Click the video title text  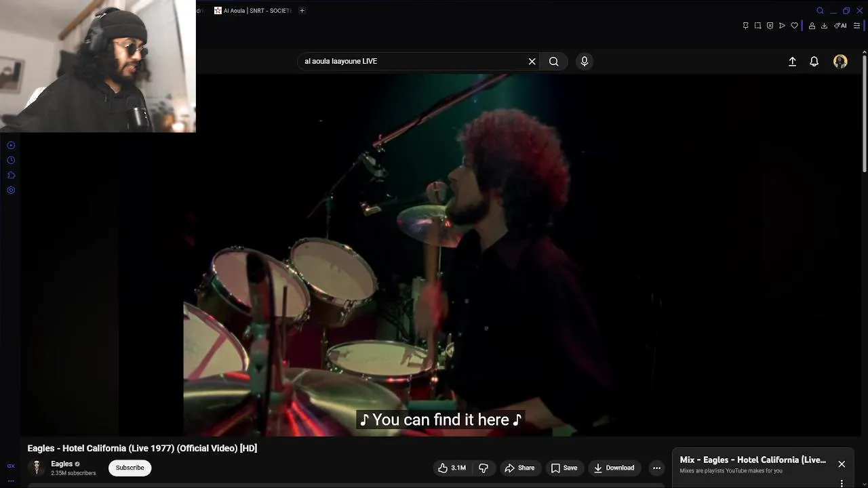(142, 448)
